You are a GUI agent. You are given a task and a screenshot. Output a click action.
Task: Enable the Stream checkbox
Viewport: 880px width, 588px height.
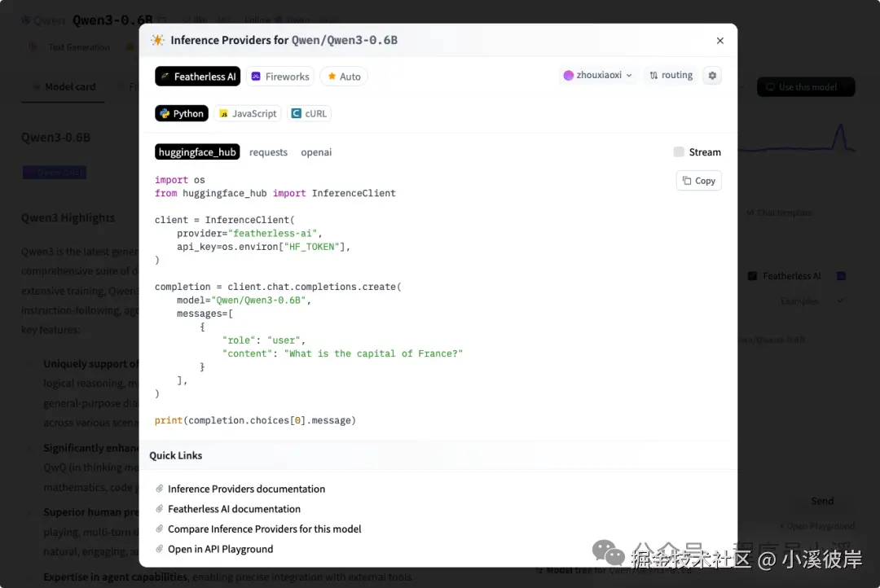coord(679,152)
